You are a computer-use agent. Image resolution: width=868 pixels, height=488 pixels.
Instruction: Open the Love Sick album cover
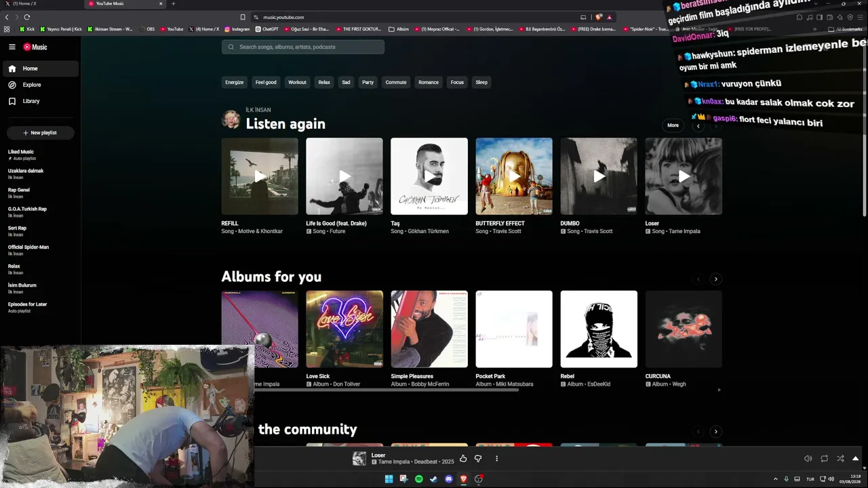(344, 329)
